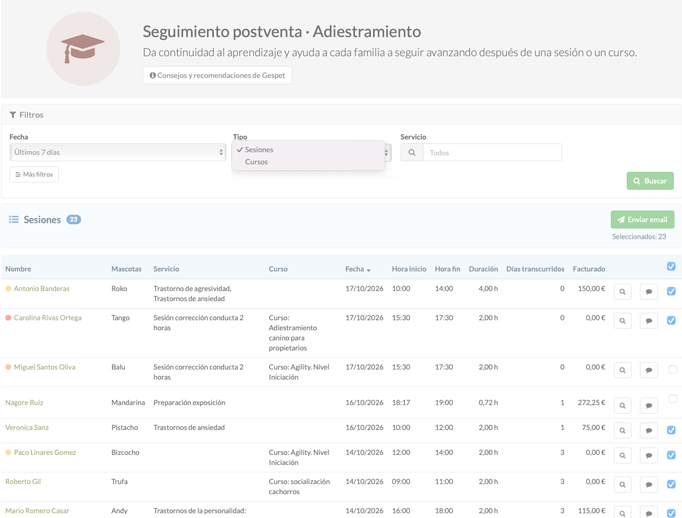Select Cursos option in Tipo list
682x518 pixels.
click(x=308, y=162)
